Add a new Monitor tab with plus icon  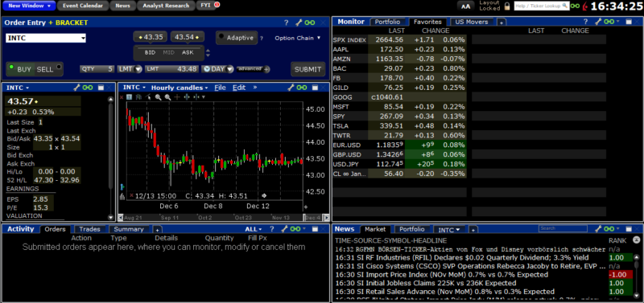pyautogui.click(x=501, y=23)
